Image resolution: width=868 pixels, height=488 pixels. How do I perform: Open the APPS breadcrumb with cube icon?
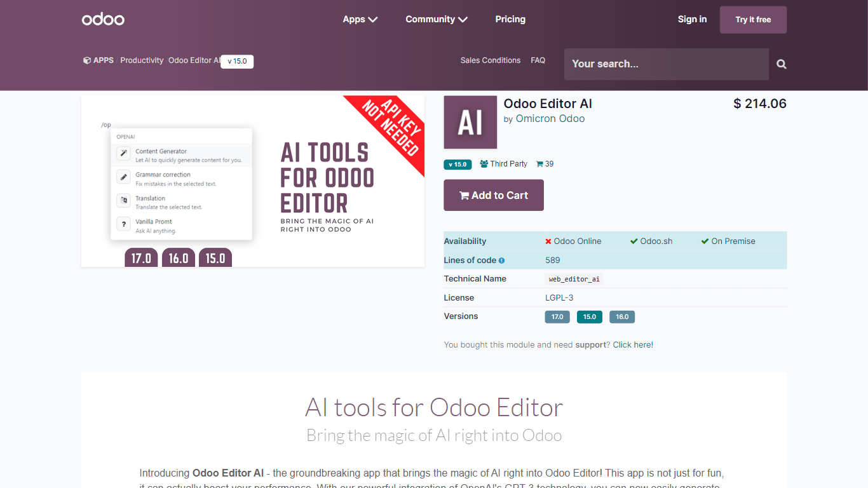click(x=98, y=60)
